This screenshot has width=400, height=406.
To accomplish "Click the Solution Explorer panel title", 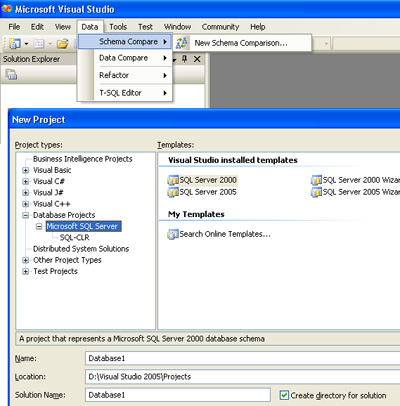I will (31, 59).
